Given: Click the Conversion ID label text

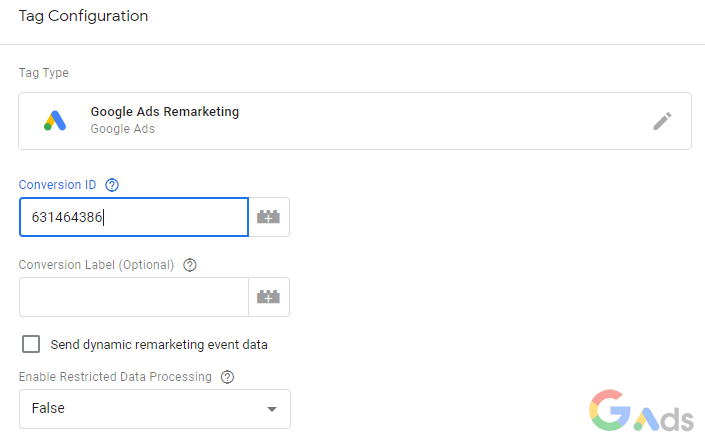Looking at the screenshot, I should [58, 185].
